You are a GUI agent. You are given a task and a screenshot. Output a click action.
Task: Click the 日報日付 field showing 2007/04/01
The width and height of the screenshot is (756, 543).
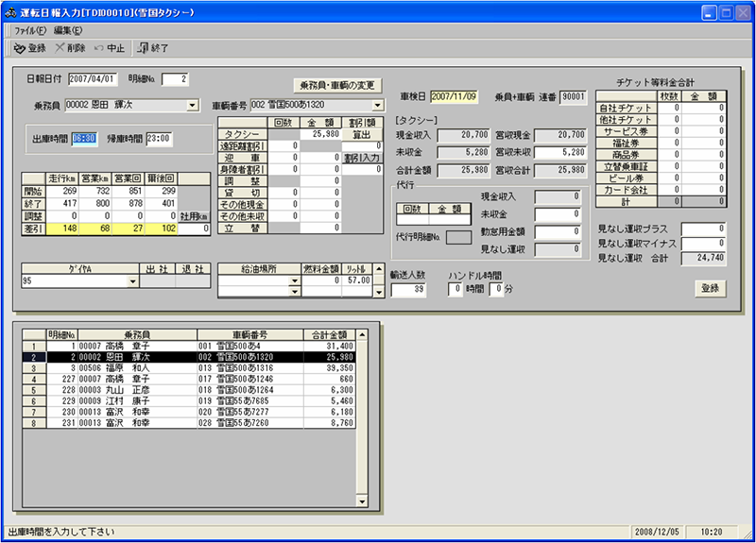pyautogui.click(x=93, y=79)
